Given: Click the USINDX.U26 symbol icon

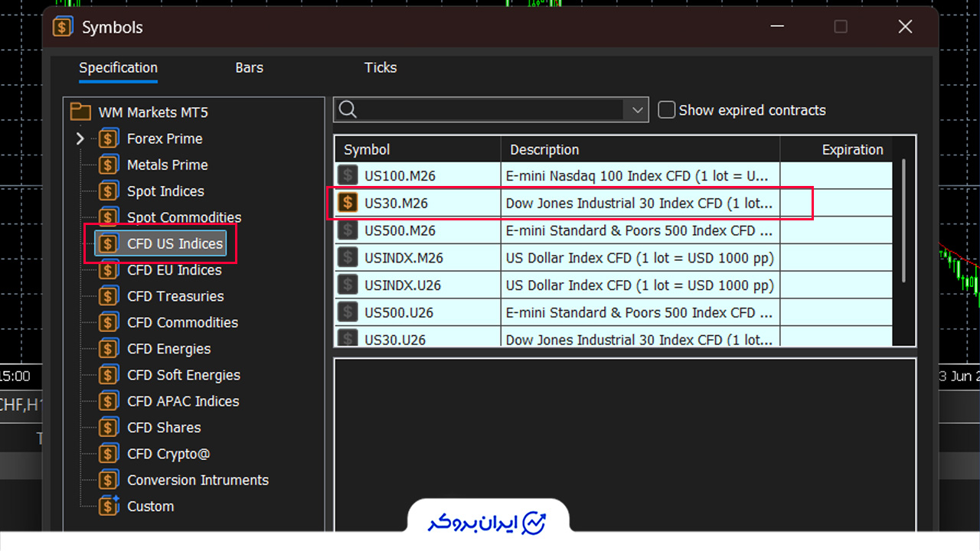Looking at the screenshot, I should [348, 285].
